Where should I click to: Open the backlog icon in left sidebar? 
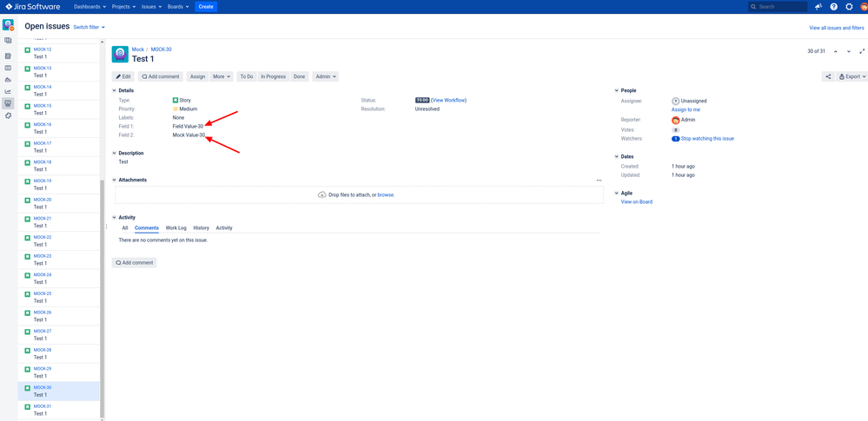(9, 56)
